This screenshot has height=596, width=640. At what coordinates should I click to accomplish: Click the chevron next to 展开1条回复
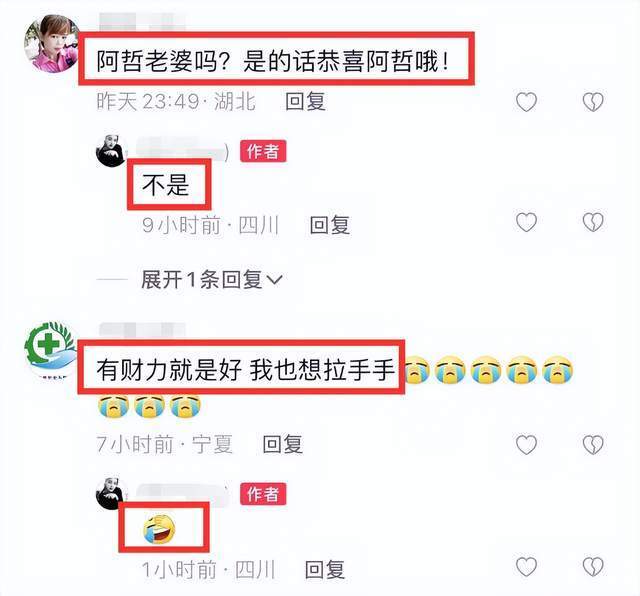pos(274,280)
